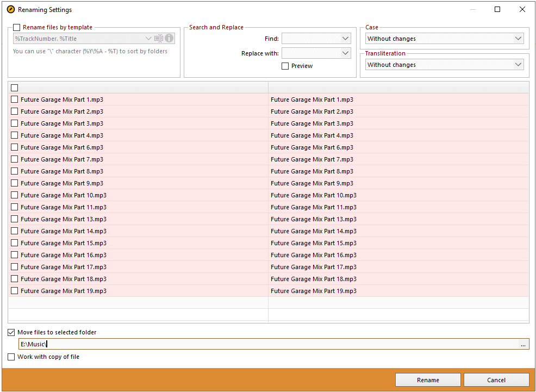Screen dimensions: 536x392
Task: Enable Work with copy of file
Action: [11, 357]
